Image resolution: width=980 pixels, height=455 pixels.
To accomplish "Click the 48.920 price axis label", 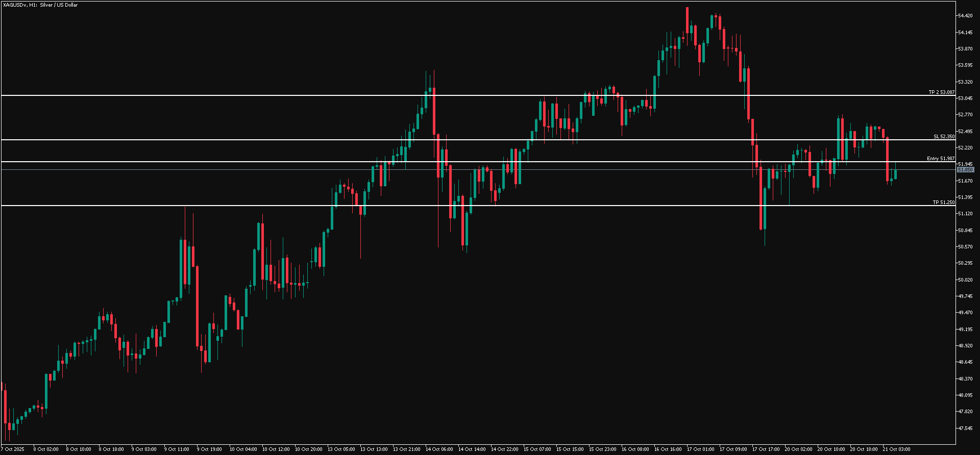I will [965, 345].
